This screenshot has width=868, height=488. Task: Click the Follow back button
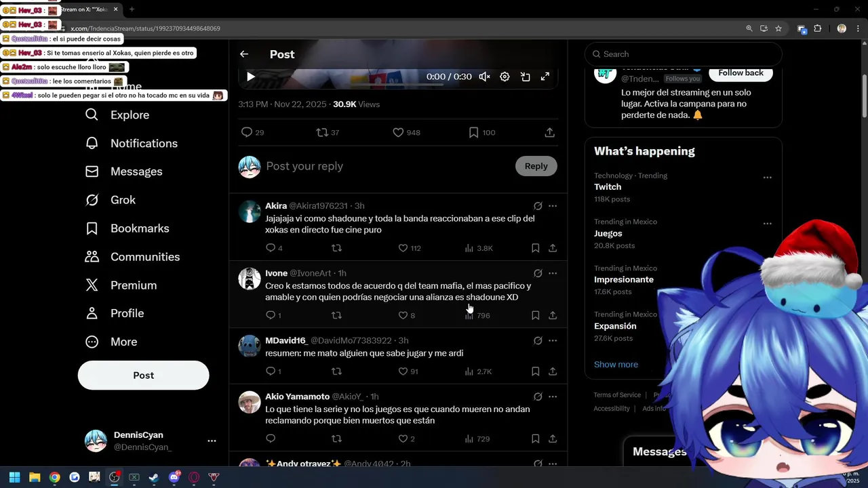(x=741, y=73)
